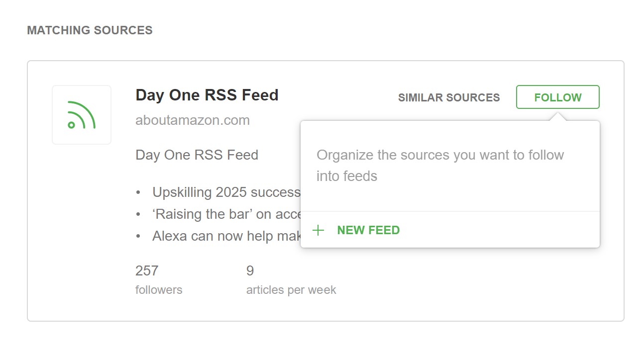Open the 'Raising the bar' article headline
Image resolution: width=644 pixels, height=354 pixels.
(226, 214)
